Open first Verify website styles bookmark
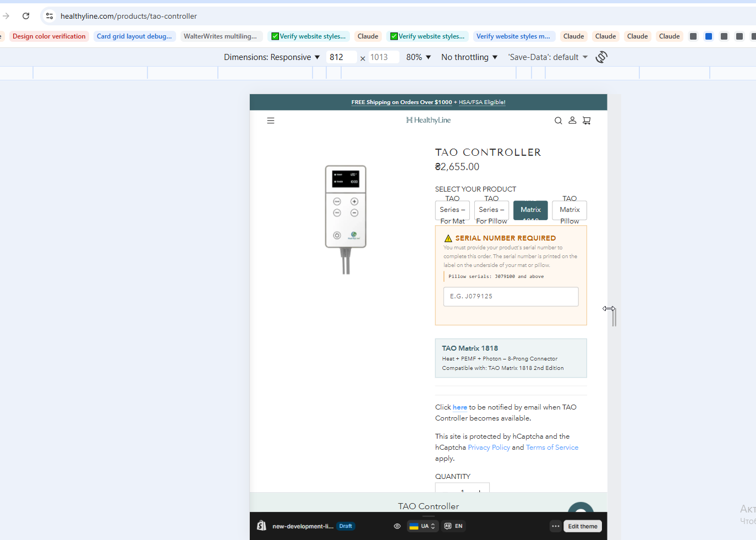 coord(309,36)
